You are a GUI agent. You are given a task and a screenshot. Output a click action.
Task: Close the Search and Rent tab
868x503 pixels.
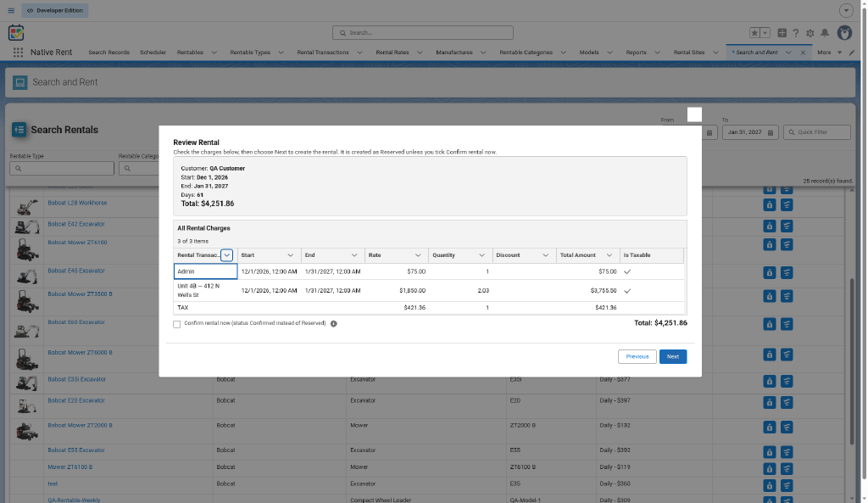[x=804, y=53]
